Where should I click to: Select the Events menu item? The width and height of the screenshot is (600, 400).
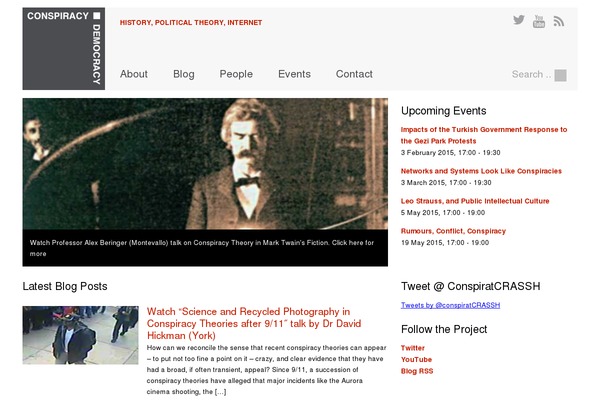coord(294,74)
